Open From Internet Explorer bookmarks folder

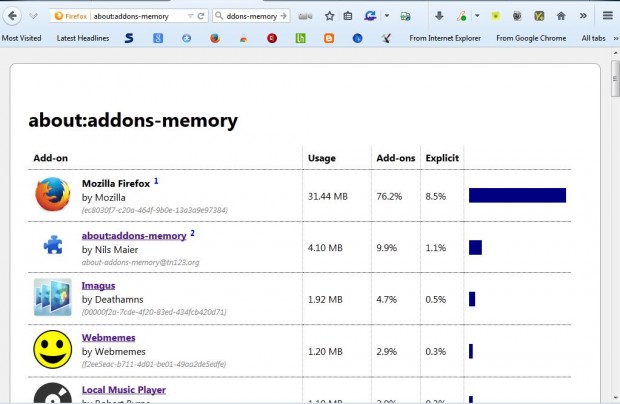pos(445,38)
